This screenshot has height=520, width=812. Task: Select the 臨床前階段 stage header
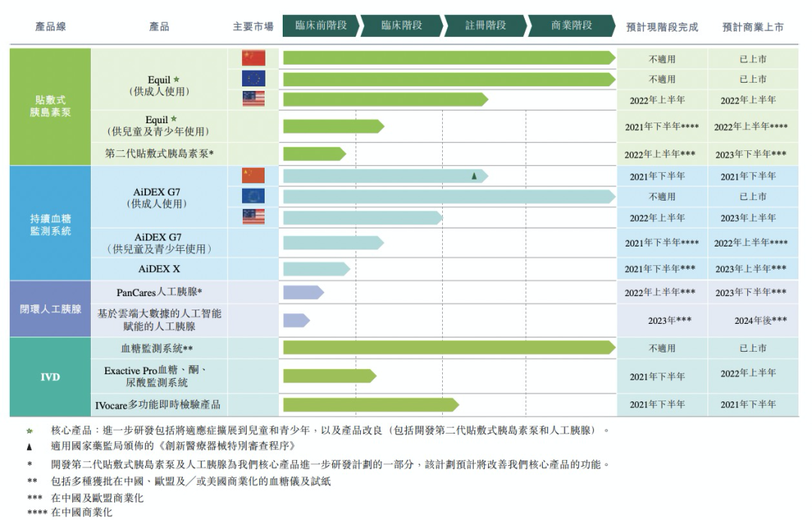pos(320,26)
